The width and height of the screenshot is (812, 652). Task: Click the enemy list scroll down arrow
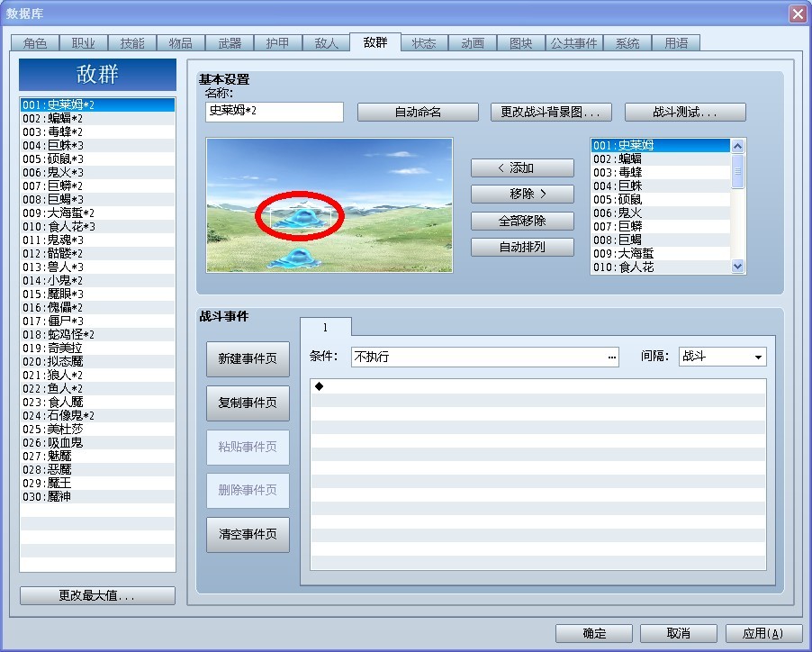point(738,267)
